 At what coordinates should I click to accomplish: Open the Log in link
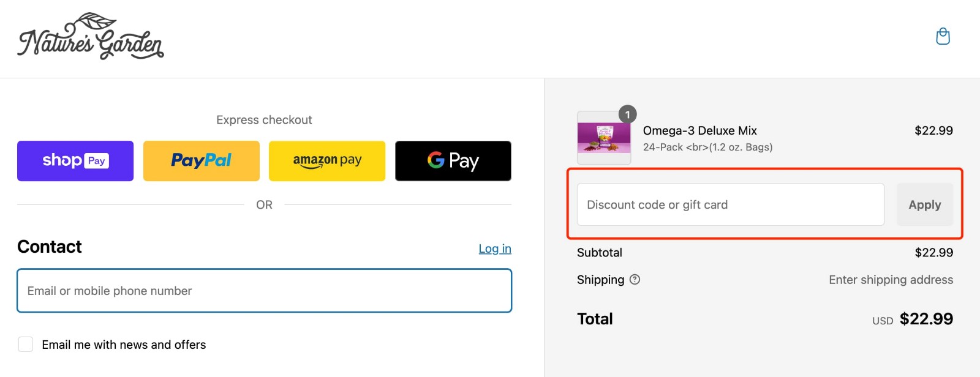495,248
